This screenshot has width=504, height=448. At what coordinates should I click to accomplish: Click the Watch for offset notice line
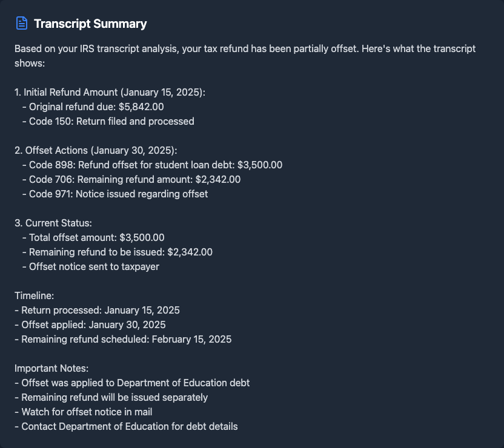[83, 412]
